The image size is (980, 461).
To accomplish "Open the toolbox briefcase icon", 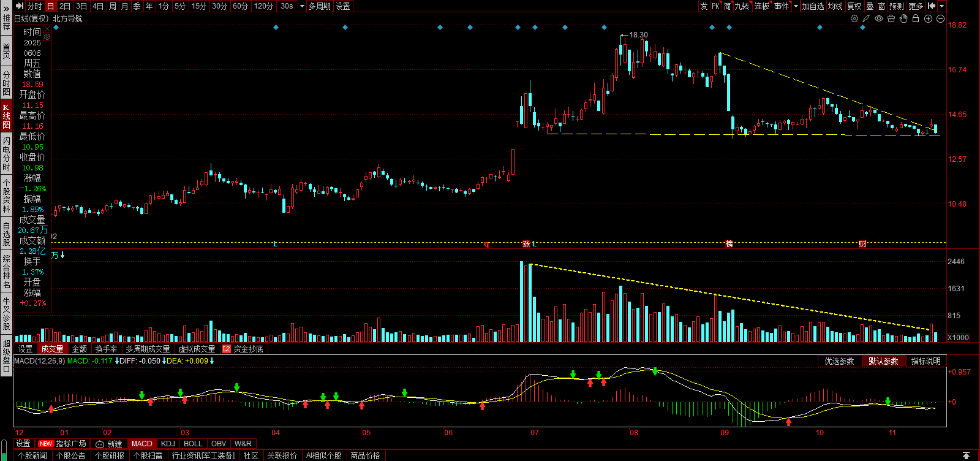I will 891,18.
